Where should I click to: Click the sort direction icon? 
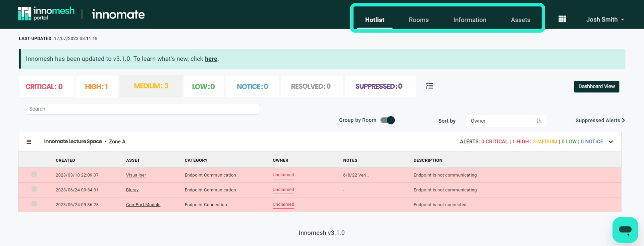tap(539, 121)
